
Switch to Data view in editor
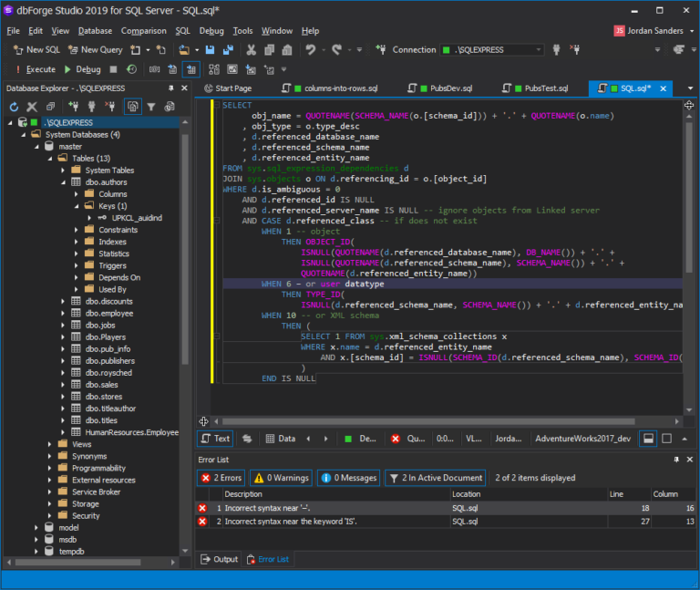[280, 439]
